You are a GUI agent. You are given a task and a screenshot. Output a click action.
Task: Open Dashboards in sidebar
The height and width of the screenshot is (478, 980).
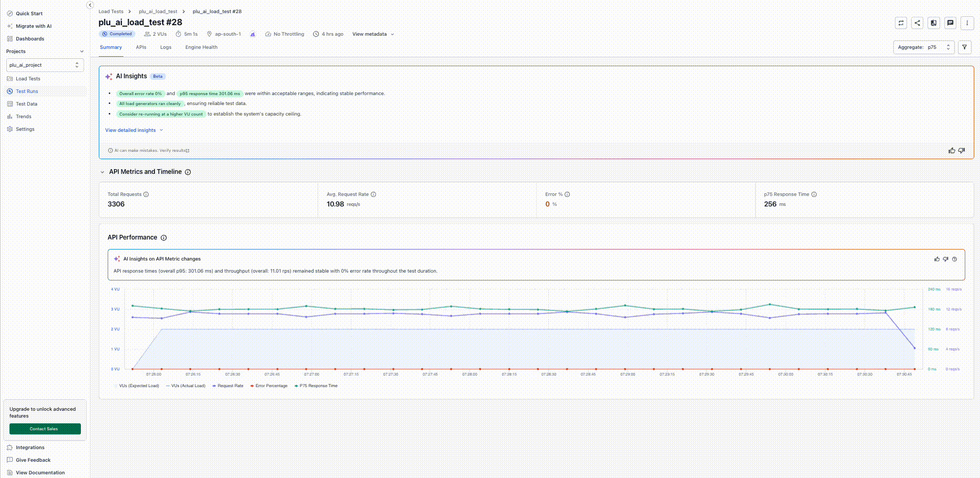(x=30, y=39)
